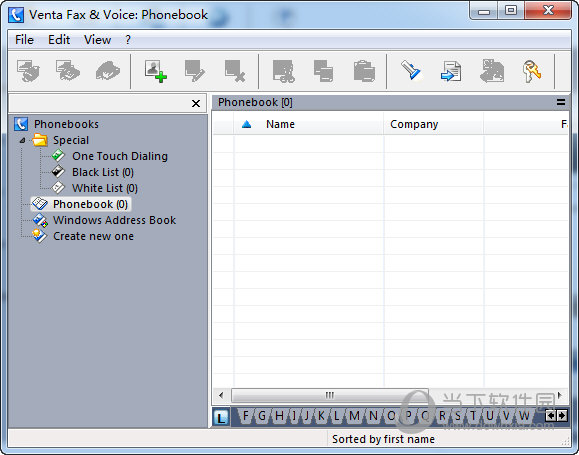
Task: Click the White List tag icon
Action: pyautogui.click(x=58, y=188)
